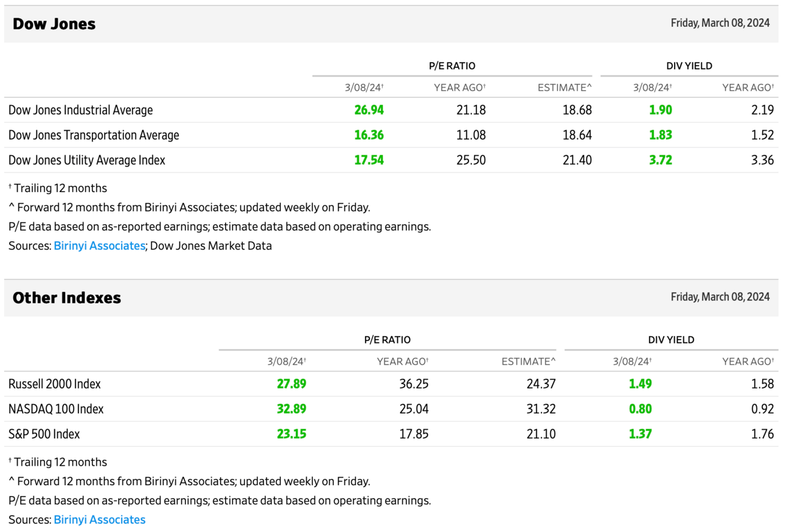This screenshot has height=532, width=786.
Task: Click the ESTIMATE column header in Dow Jones table
Action: click(x=564, y=88)
